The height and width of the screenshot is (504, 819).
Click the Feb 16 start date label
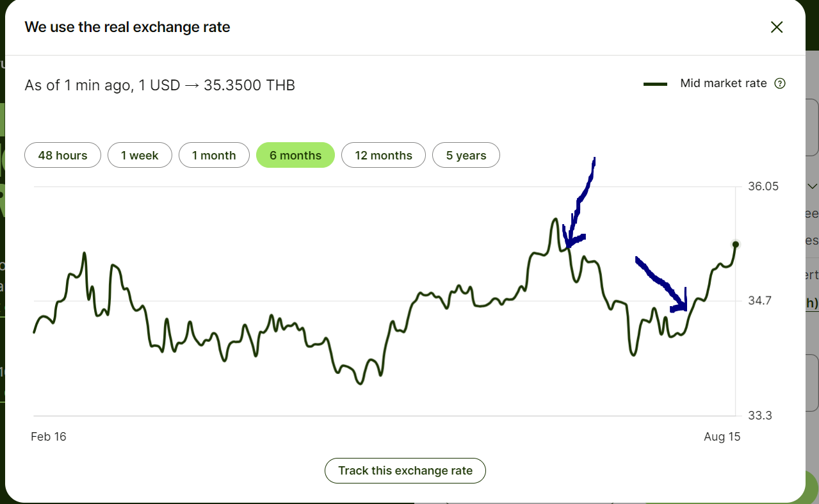(49, 437)
